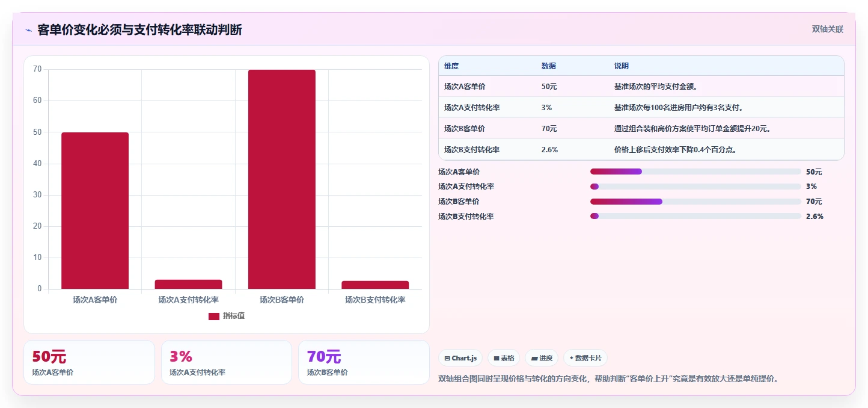The image size is (868, 408).
Task: Click the 双轴组合图 summary sentence
Action: (609, 379)
